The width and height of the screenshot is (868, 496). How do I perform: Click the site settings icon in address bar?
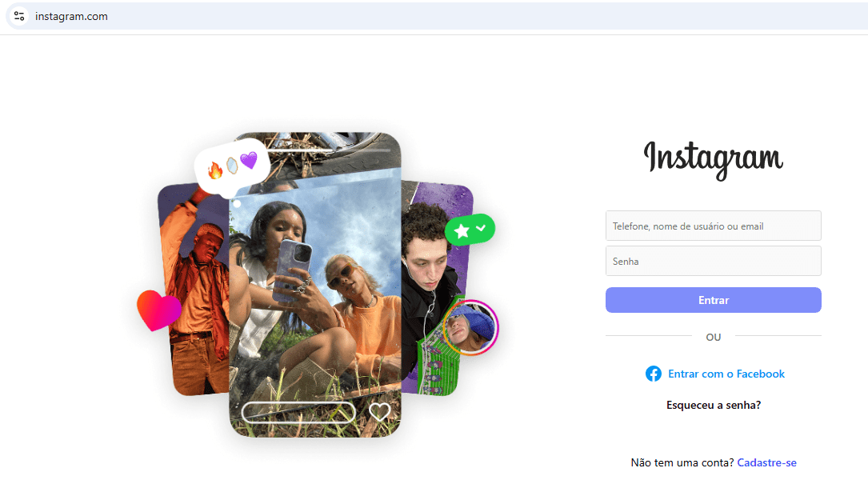point(19,16)
